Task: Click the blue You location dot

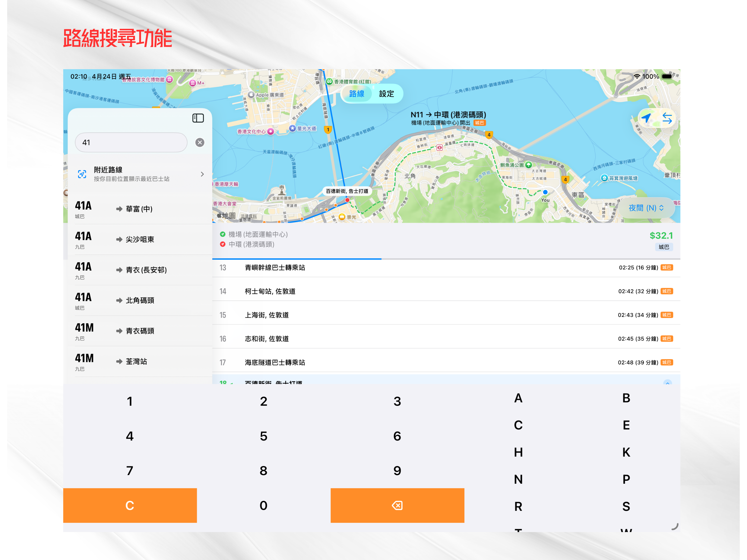Action: tap(545, 192)
